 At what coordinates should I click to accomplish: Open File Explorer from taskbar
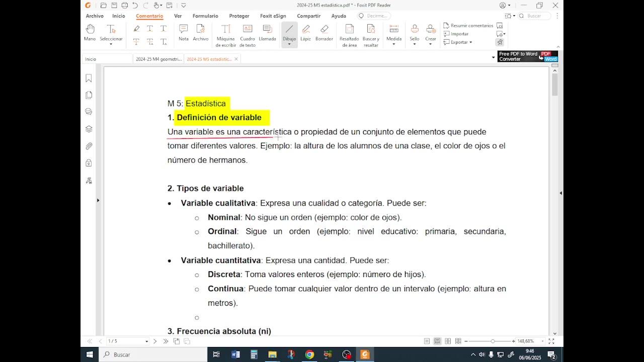click(x=272, y=354)
